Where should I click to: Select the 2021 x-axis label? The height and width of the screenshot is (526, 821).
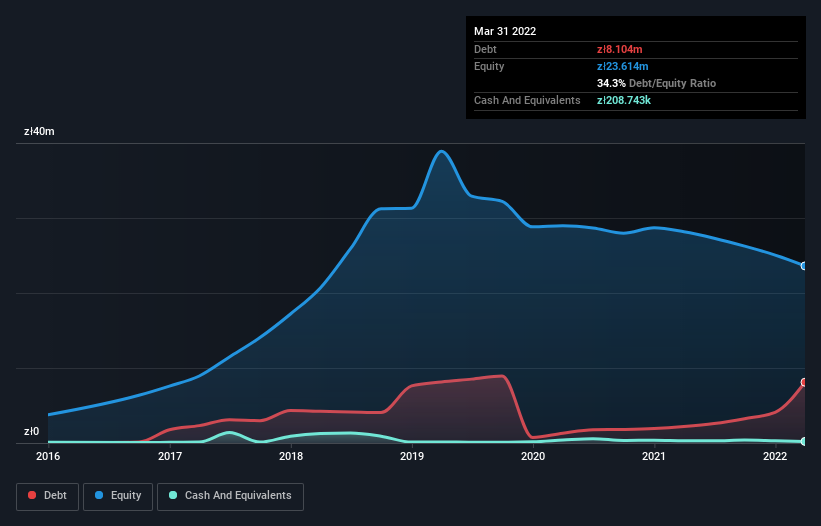[654, 456]
